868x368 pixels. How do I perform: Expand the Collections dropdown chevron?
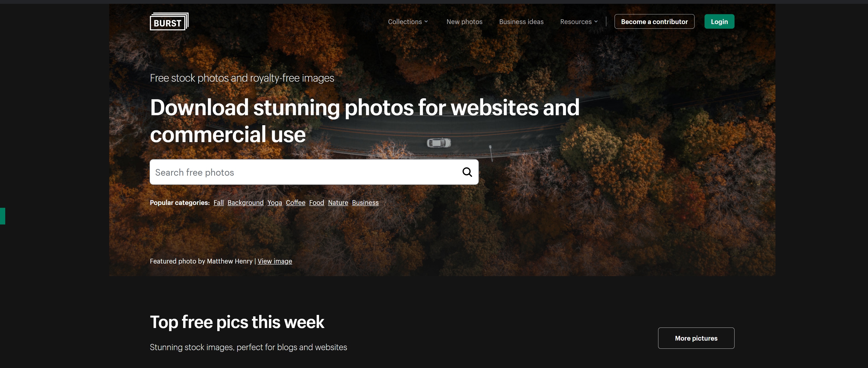[426, 22]
